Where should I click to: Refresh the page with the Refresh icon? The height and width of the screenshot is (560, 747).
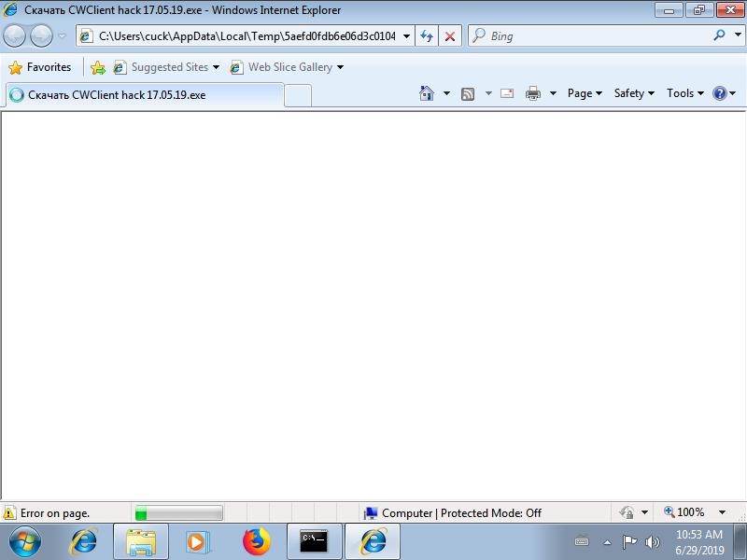point(427,36)
